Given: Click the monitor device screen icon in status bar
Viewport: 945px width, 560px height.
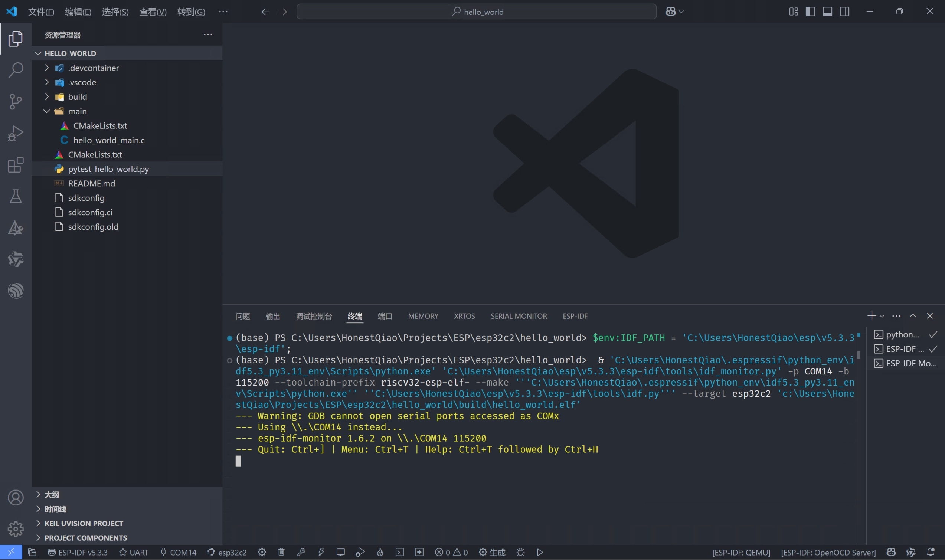Looking at the screenshot, I should [x=340, y=552].
